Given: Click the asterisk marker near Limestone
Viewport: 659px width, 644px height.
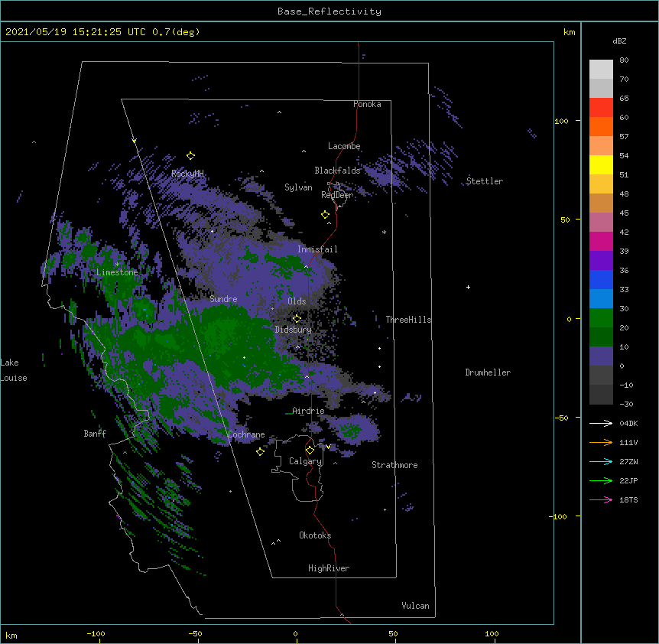Looking at the screenshot, I should (117, 265).
